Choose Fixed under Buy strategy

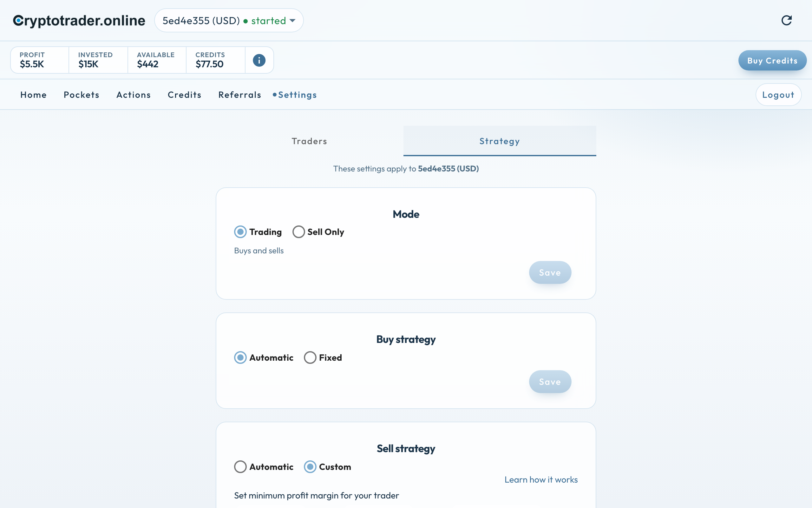point(310,358)
